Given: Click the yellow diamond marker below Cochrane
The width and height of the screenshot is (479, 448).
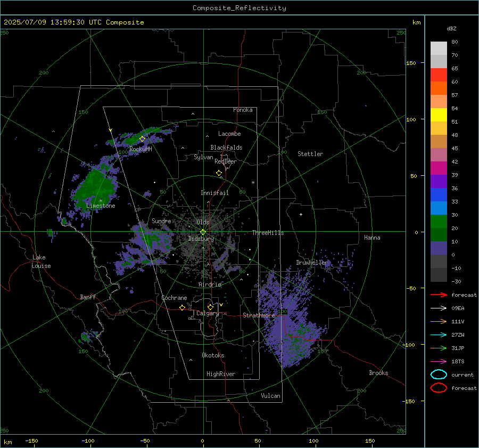Looking at the screenshot, I should [x=182, y=308].
